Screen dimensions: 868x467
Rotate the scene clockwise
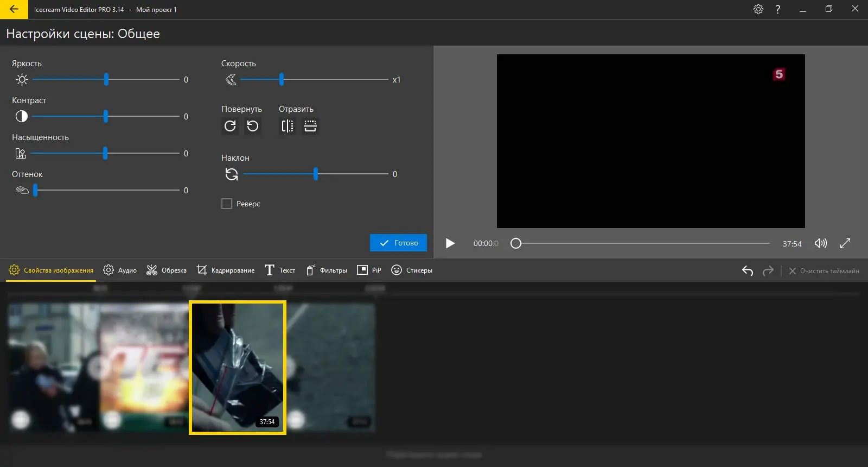click(230, 126)
